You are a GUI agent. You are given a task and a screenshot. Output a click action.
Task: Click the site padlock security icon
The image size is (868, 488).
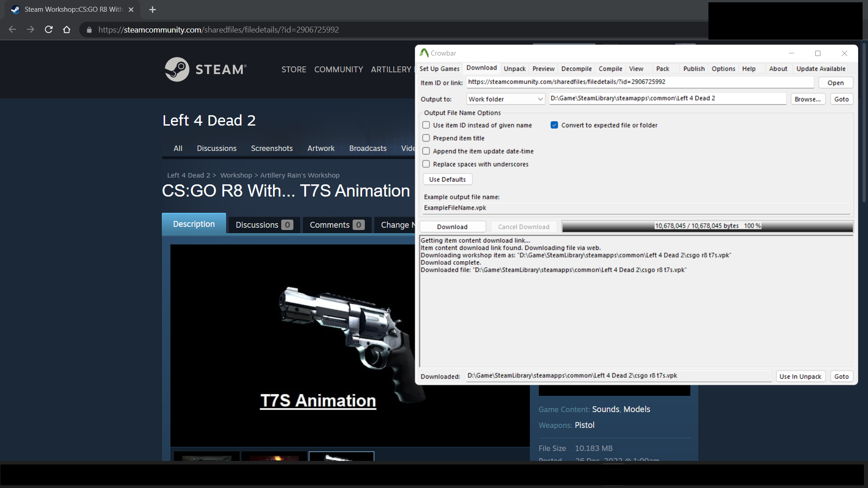coord(89,30)
